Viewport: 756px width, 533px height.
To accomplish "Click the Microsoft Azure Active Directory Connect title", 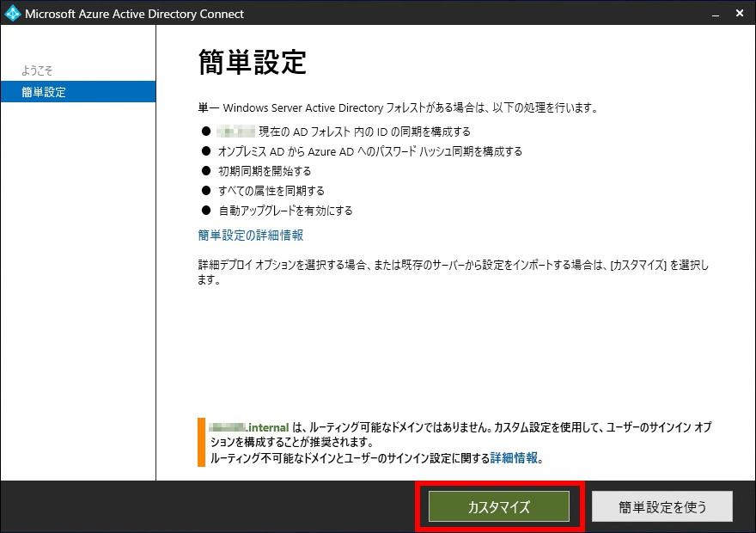I will (x=135, y=14).
